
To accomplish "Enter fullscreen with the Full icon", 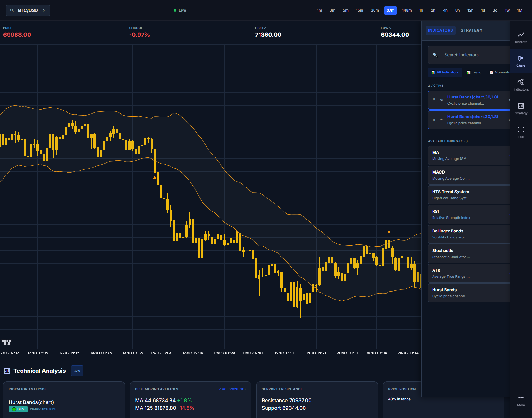I will [521, 132].
